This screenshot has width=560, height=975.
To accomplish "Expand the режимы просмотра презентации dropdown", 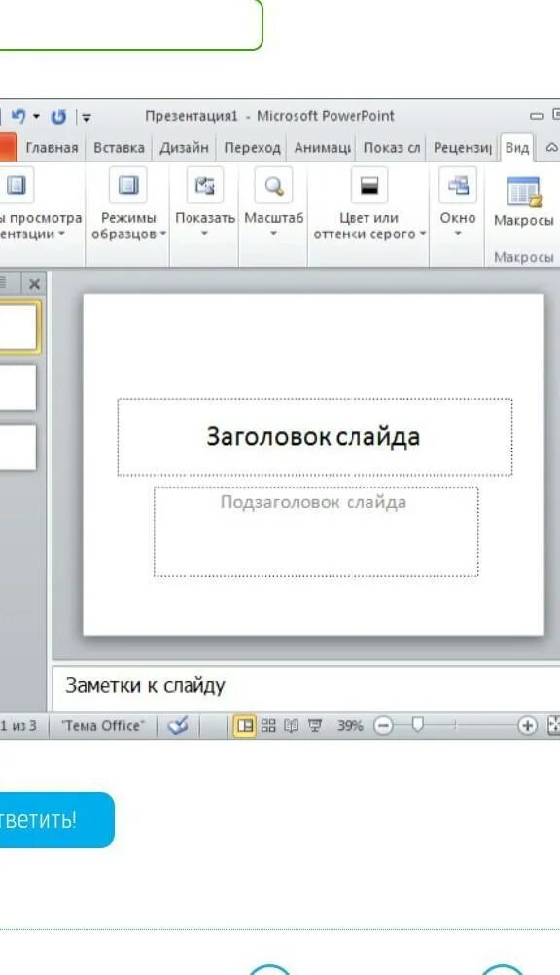I will (61, 235).
